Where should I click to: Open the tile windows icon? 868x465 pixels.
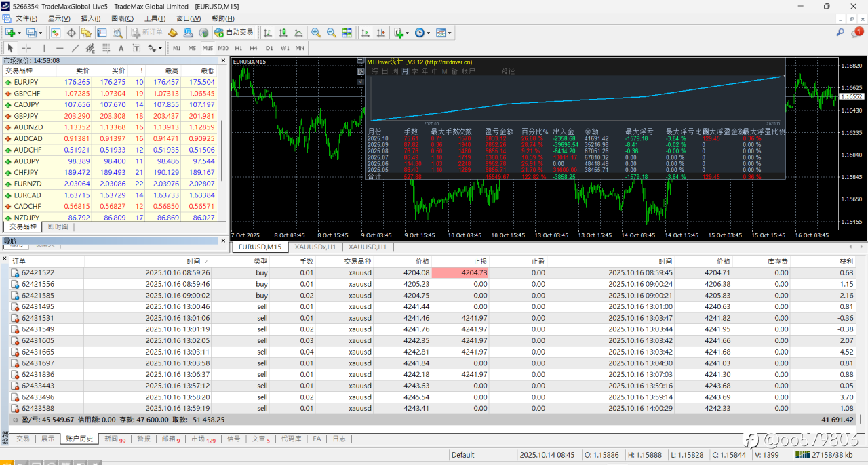pos(347,33)
